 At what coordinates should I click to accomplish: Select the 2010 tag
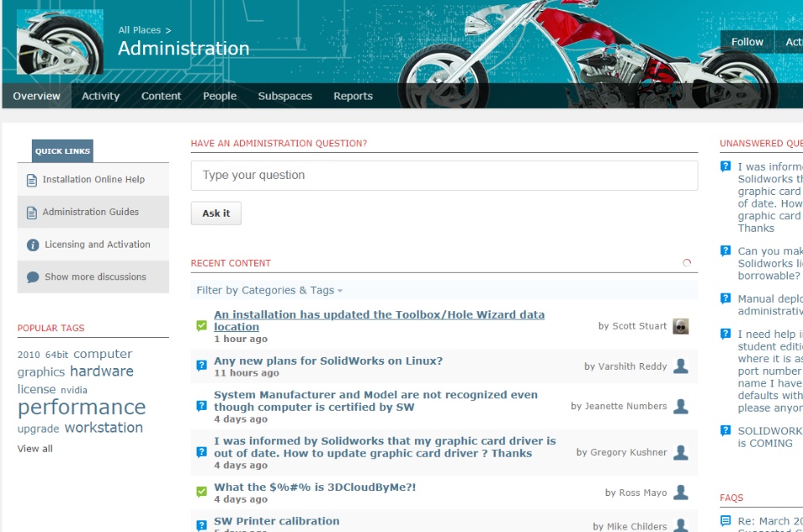point(28,355)
